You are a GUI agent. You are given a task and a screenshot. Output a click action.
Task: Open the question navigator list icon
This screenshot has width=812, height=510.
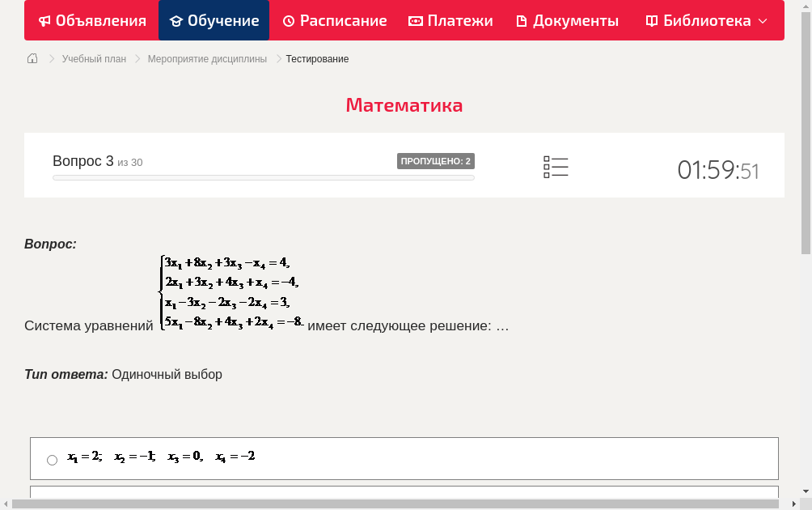tap(556, 167)
